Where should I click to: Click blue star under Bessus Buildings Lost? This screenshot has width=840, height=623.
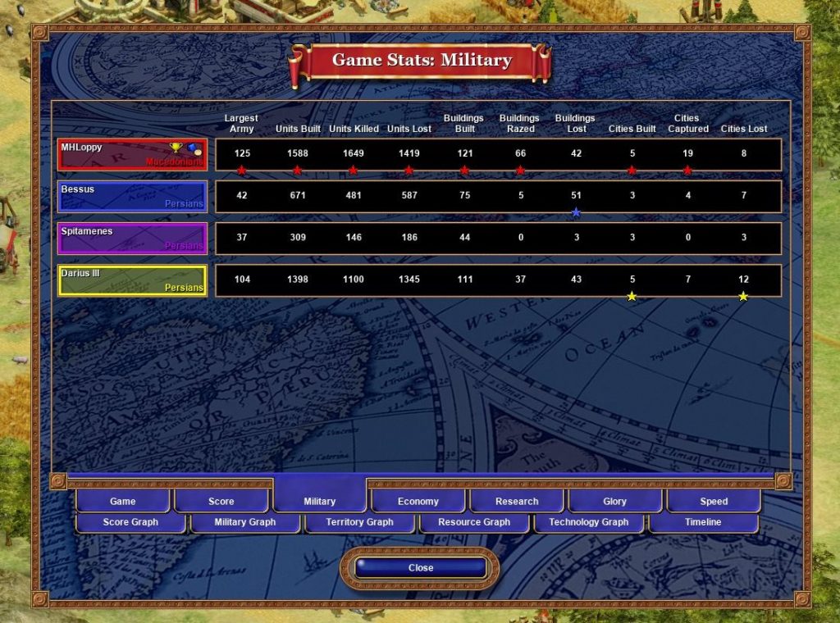point(576,212)
